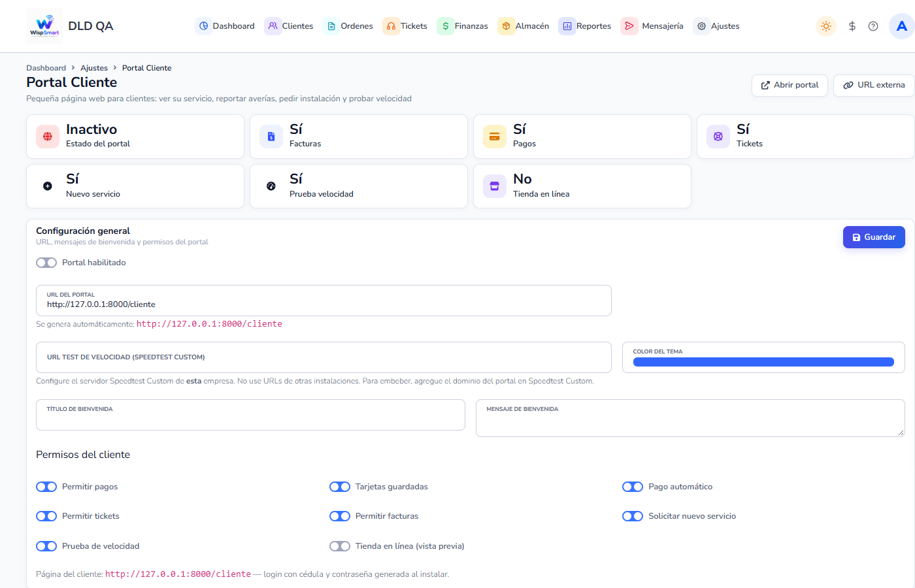Open the Finanzas menu
915x588 pixels.
tap(463, 26)
